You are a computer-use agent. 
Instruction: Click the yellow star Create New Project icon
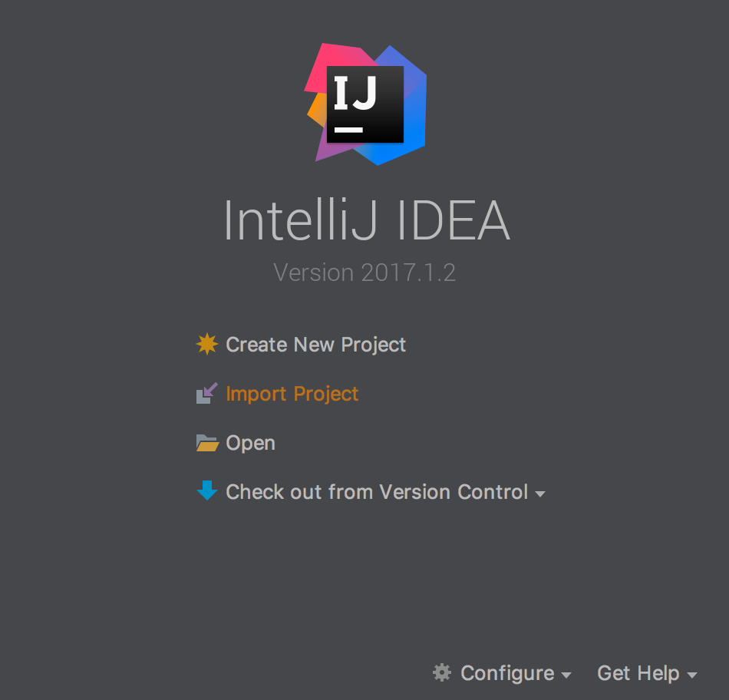tap(207, 344)
